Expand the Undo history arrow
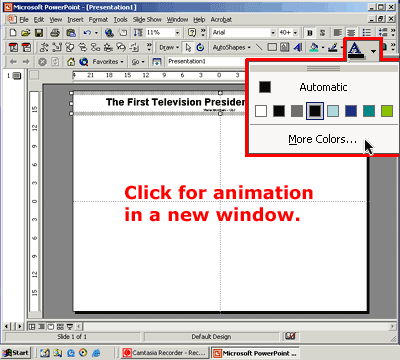Screen dimensions: 400x360 click(96, 33)
